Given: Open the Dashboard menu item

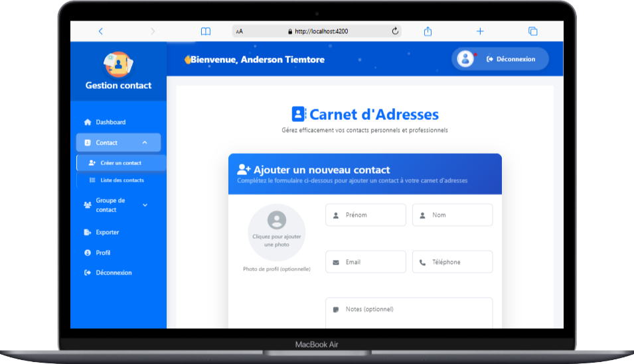Looking at the screenshot, I should coord(110,122).
